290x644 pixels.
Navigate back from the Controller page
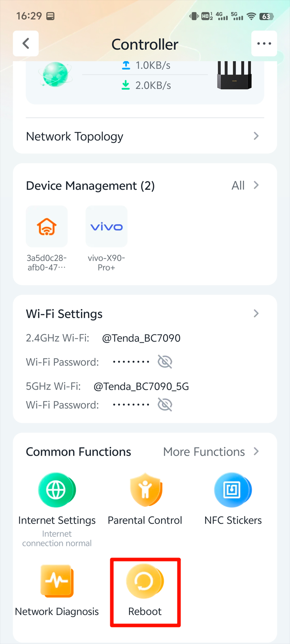click(26, 43)
